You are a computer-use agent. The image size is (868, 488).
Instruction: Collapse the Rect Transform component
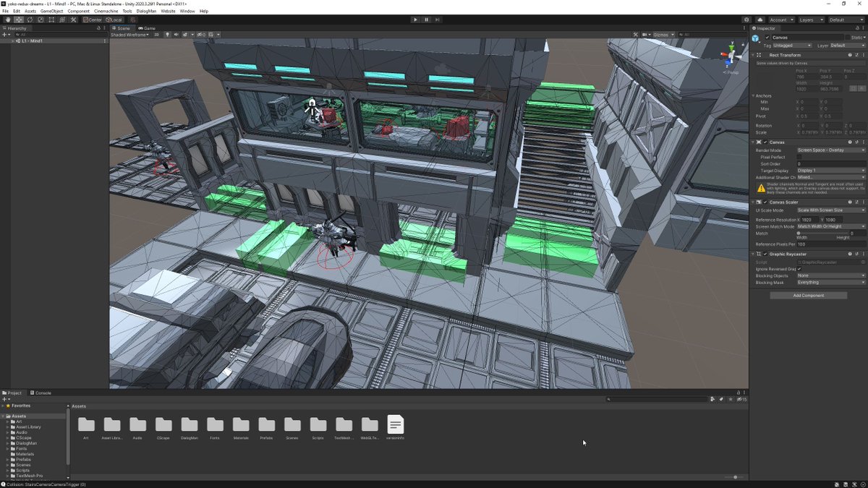[753, 55]
